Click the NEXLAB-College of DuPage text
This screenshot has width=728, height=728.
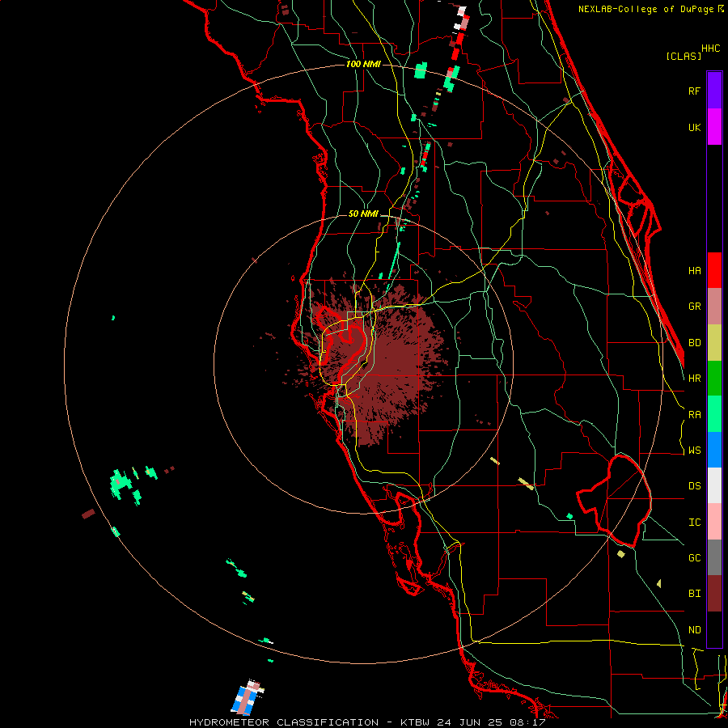click(647, 9)
